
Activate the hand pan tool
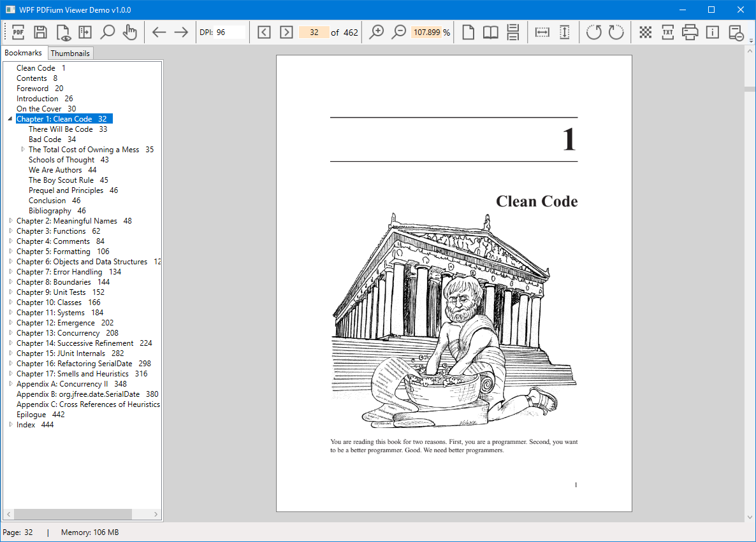tap(129, 32)
